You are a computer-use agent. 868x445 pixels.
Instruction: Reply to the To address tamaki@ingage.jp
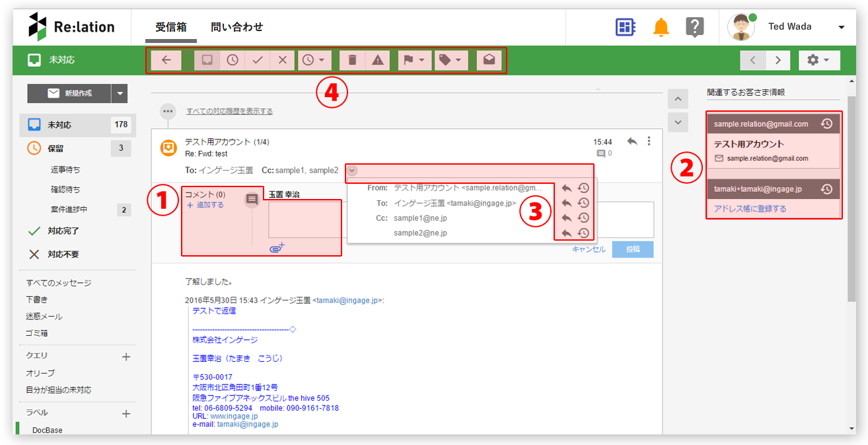pos(567,203)
